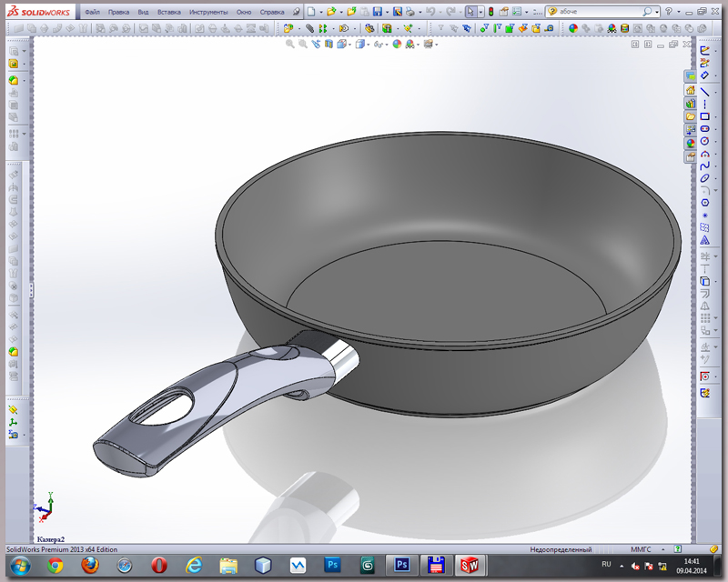Open Firefox from the taskbar
728x582 pixels.
click(x=90, y=566)
